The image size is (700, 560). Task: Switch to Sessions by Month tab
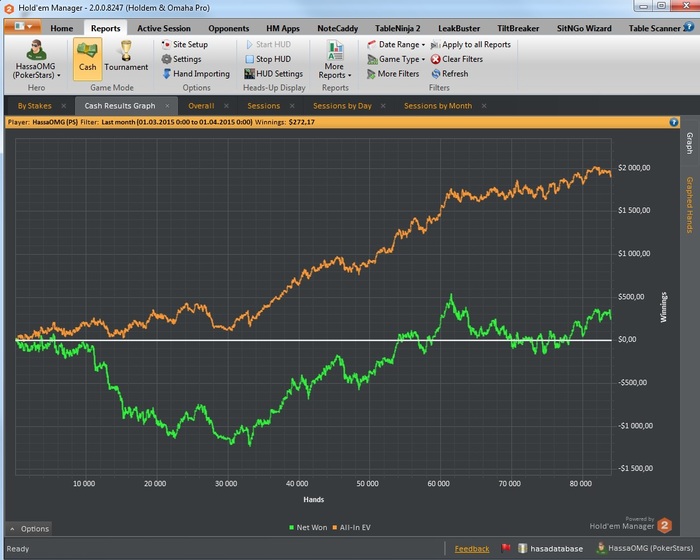coord(438,106)
